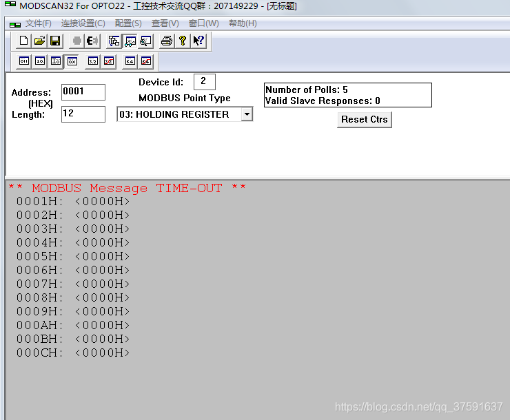Screen dimensions: 510x420
Task: Print using the printer icon
Action: tap(167, 41)
